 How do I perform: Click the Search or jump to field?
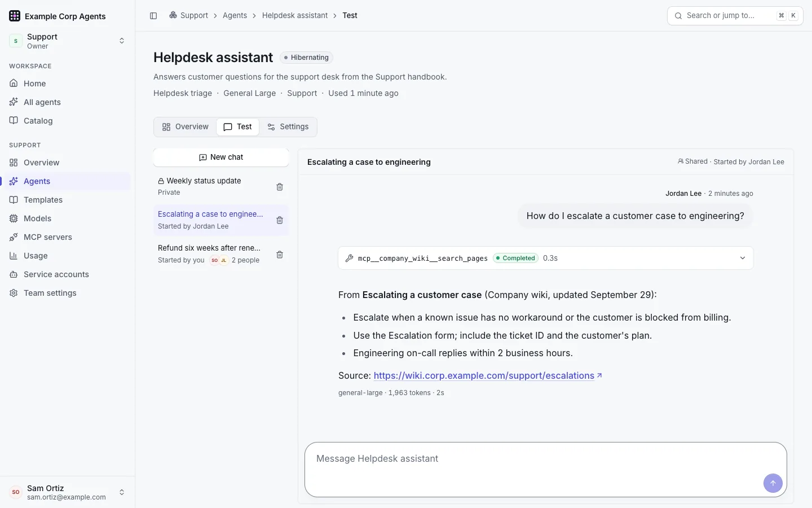(735, 16)
